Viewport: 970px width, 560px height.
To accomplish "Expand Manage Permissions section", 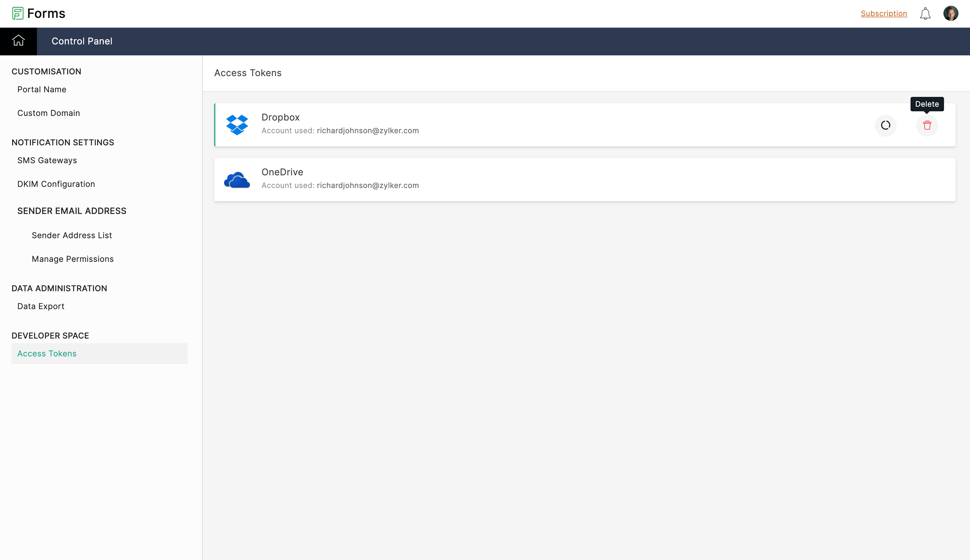I will [73, 259].
